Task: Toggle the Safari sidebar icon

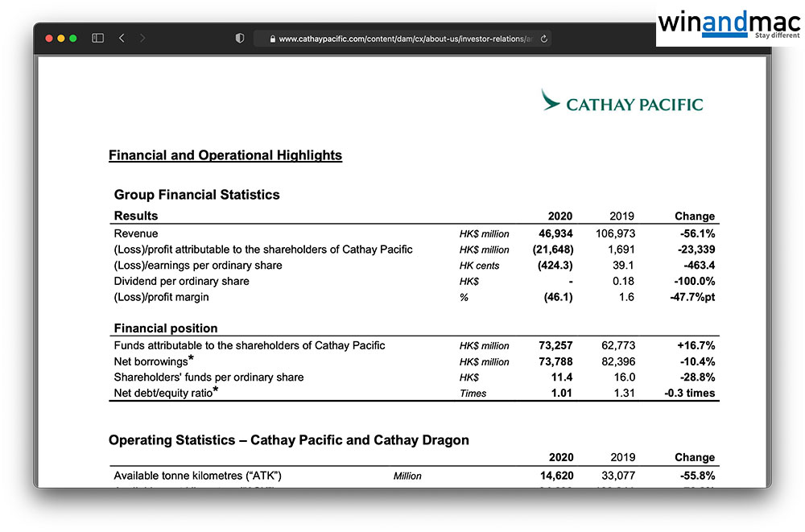Action: pos(97,38)
